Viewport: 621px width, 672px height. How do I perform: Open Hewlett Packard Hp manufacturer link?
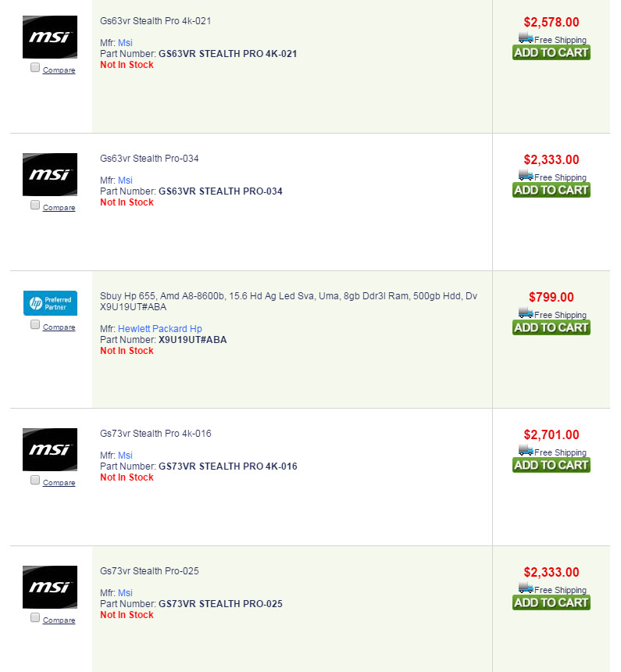(159, 329)
